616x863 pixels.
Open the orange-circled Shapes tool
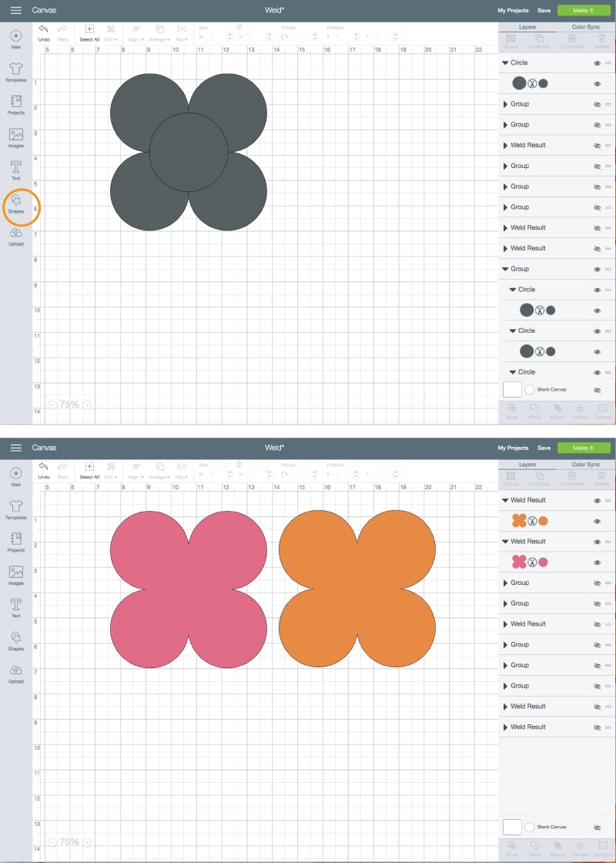coord(16,202)
